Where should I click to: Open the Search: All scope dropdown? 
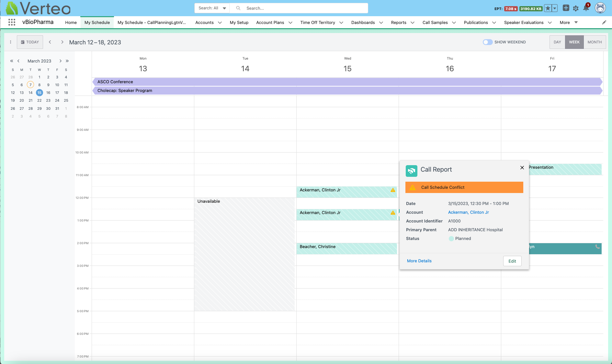click(x=212, y=8)
